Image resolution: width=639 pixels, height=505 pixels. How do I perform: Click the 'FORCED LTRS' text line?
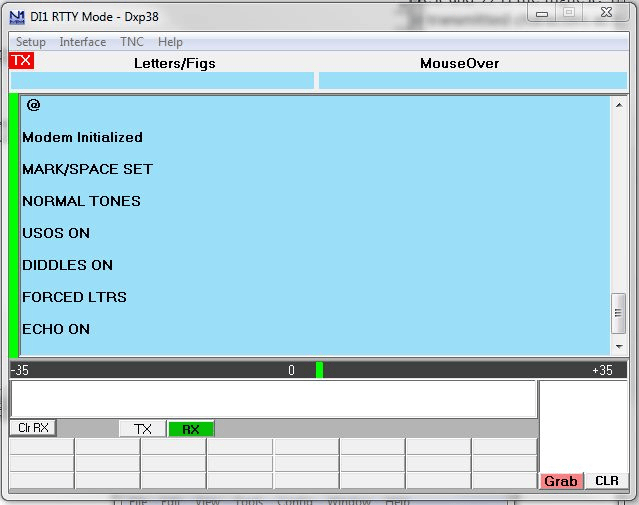(x=74, y=297)
